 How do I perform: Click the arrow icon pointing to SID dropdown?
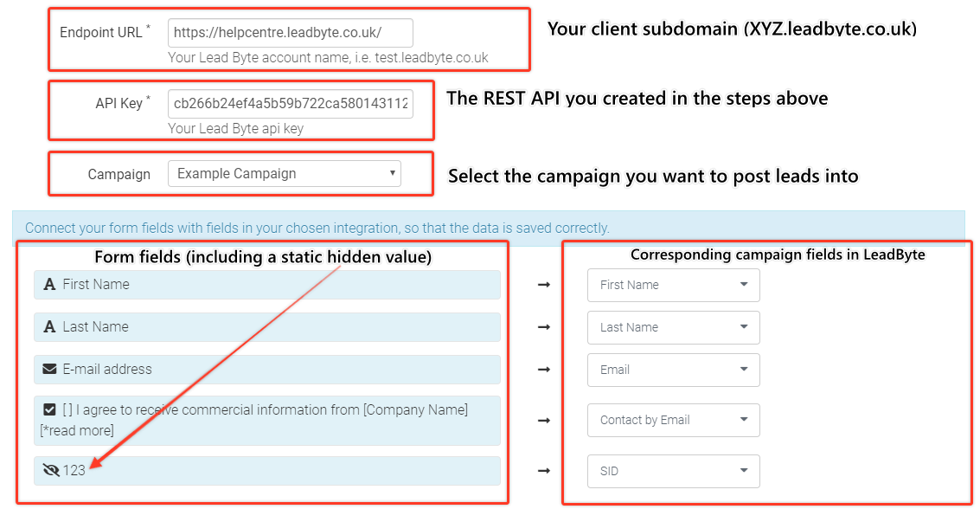click(544, 471)
